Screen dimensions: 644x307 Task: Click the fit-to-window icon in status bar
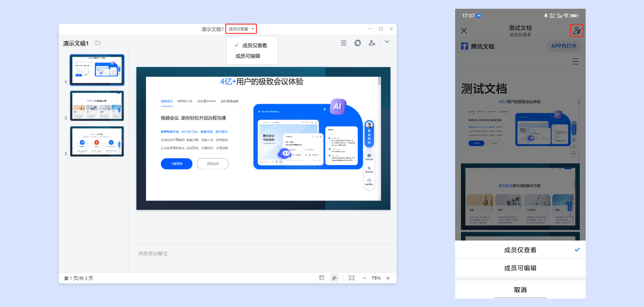click(x=351, y=278)
